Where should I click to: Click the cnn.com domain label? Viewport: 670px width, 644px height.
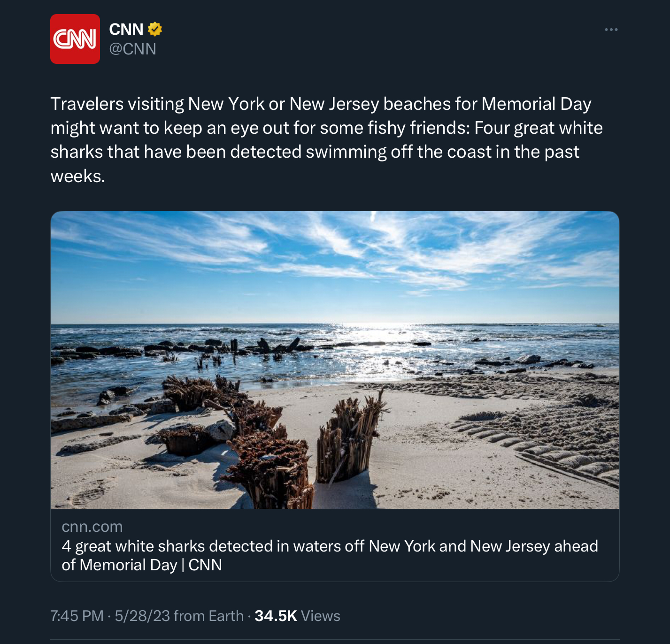pos(92,527)
